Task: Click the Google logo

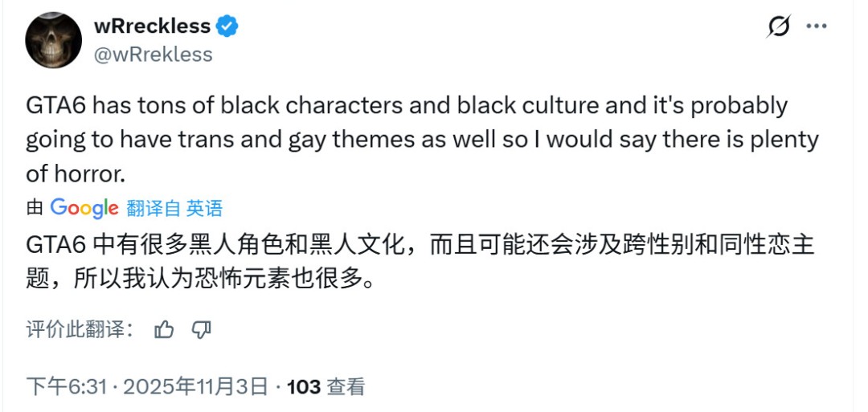Action: point(84,208)
